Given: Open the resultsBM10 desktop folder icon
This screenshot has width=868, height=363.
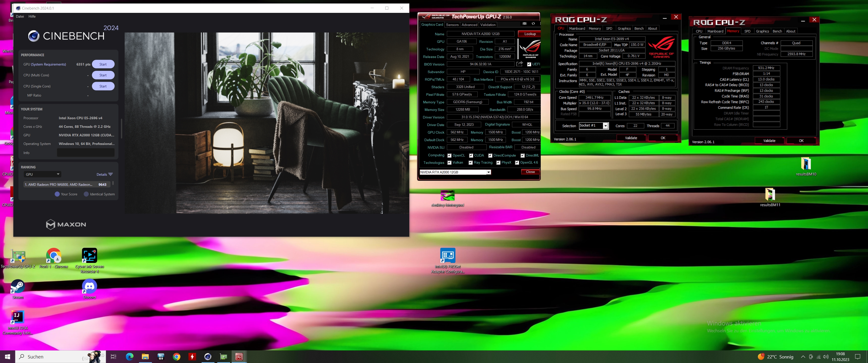Looking at the screenshot, I should pyautogui.click(x=806, y=166).
